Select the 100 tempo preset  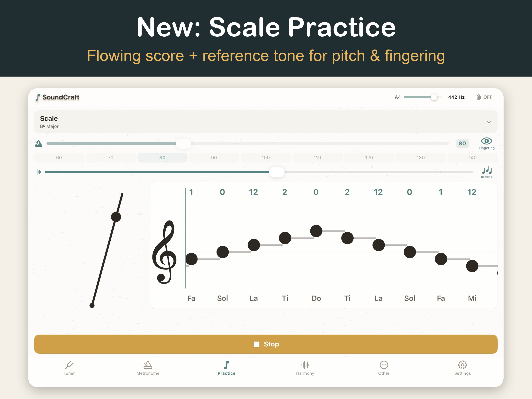pos(266,158)
